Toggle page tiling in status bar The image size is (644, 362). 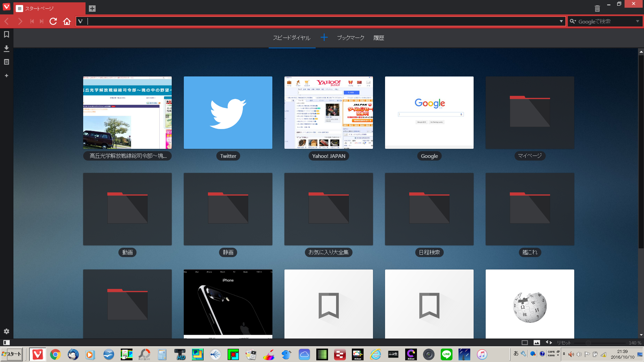[525, 343]
